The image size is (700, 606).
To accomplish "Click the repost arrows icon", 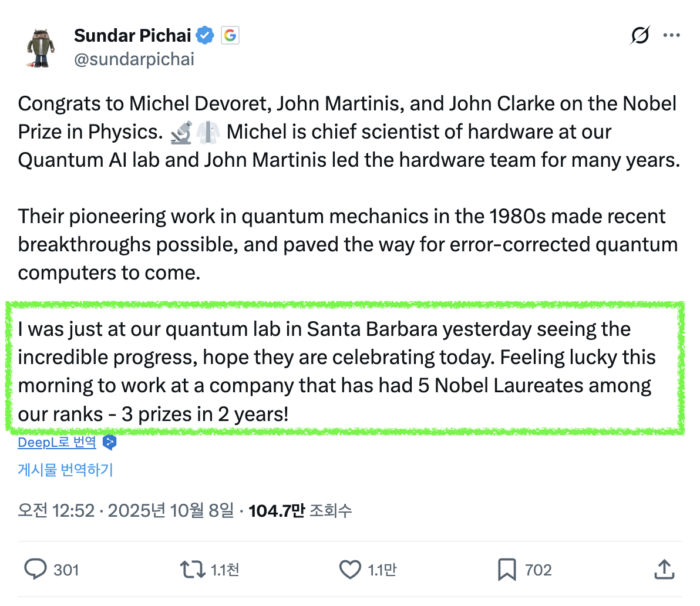I will 192,570.
